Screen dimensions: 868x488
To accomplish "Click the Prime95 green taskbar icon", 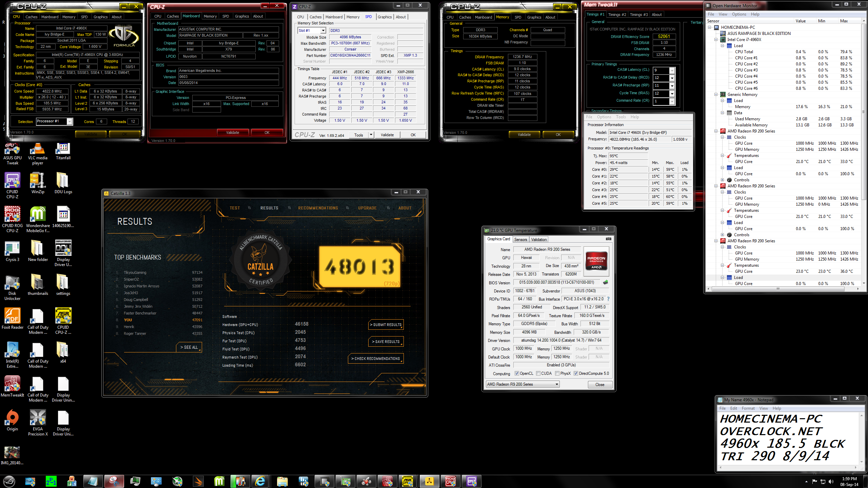I will [51, 481].
